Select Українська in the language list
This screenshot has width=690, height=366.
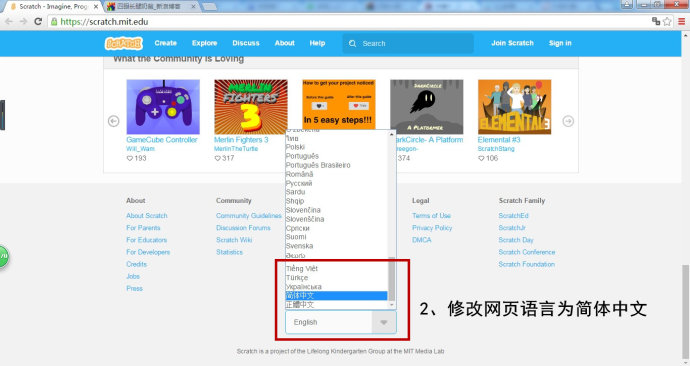(337, 286)
